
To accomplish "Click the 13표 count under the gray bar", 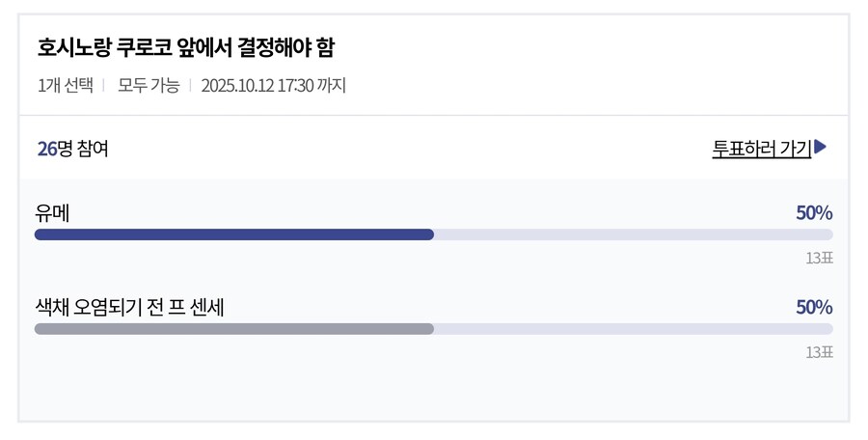I will [819, 352].
